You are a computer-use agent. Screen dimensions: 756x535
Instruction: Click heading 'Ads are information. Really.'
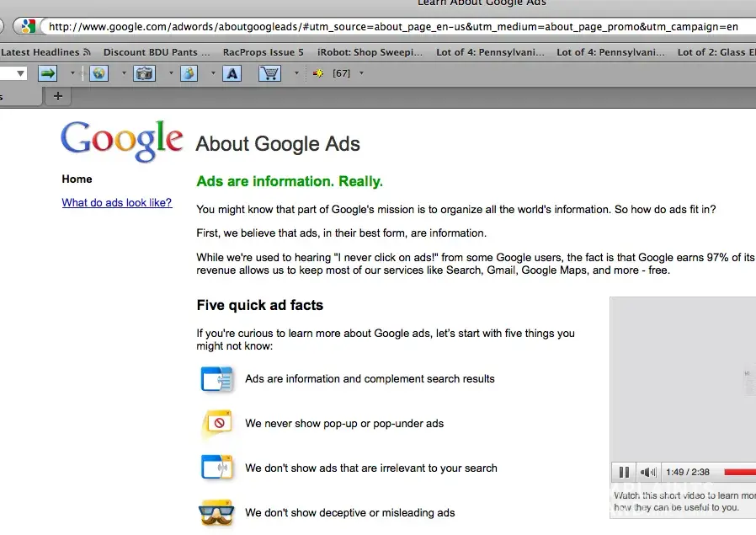[290, 181]
